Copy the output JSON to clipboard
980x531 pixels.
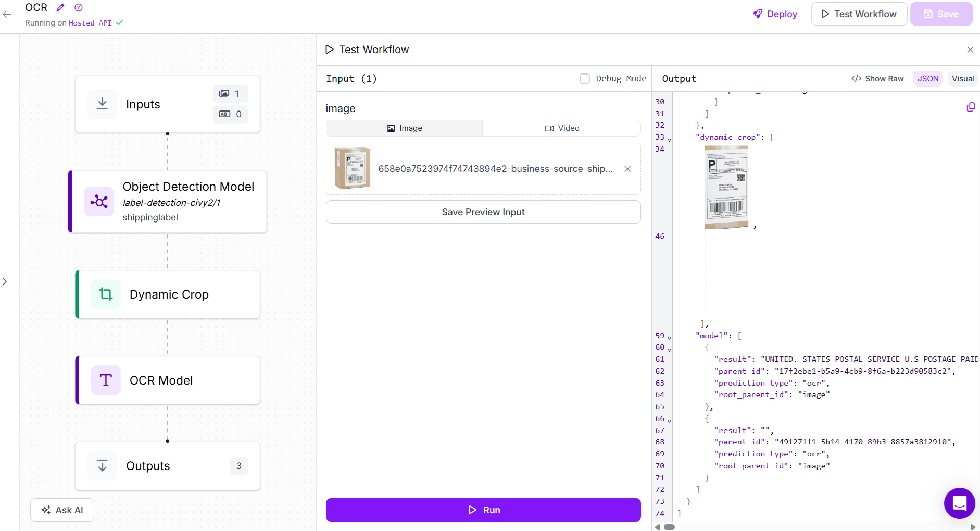pyautogui.click(x=971, y=107)
